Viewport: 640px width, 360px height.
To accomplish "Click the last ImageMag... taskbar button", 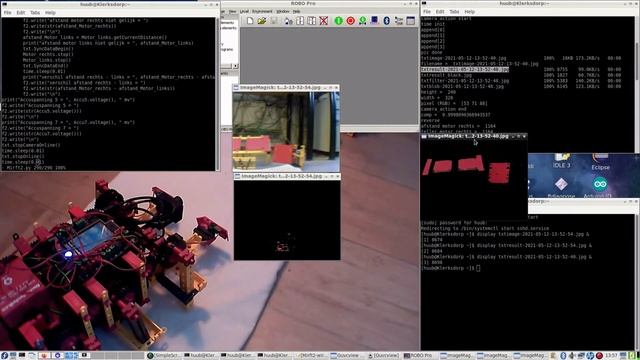I will [x=529, y=356].
